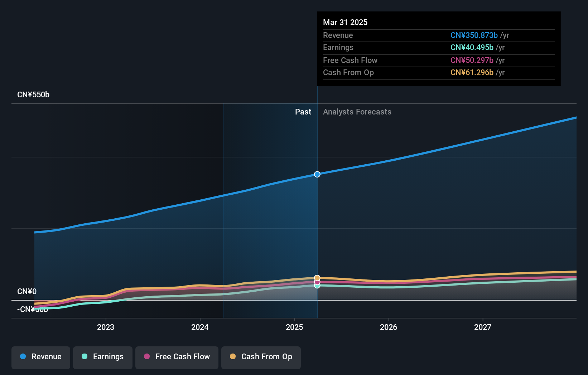Image resolution: width=588 pixels, height=375 pixels.
Task: Toggle the Earnings legend button
Action: [103, 357]
